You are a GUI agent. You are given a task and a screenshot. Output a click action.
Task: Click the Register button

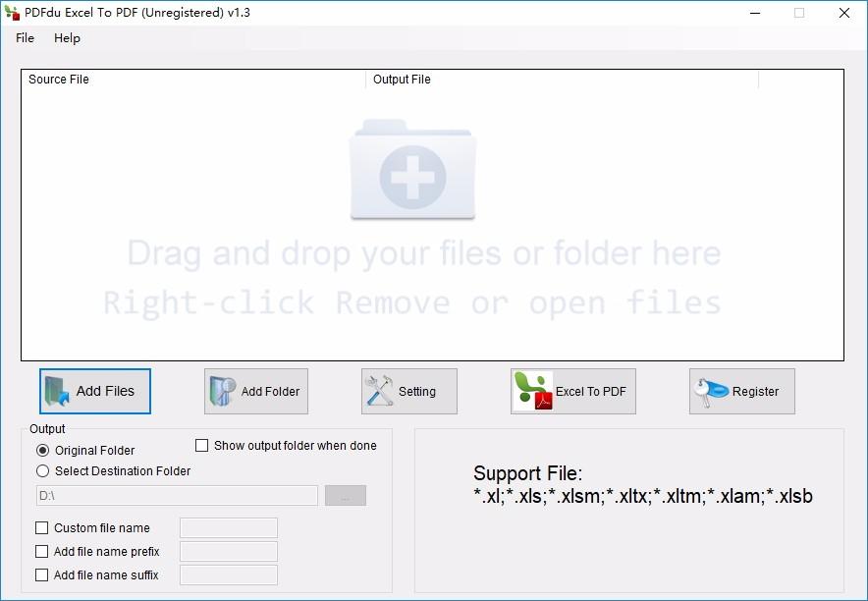coord(741,391)
